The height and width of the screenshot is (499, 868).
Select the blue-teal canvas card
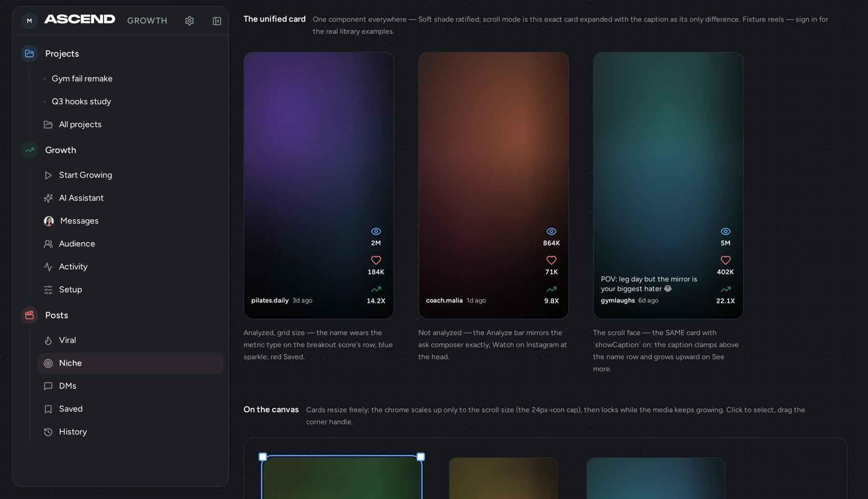point(656,478)
